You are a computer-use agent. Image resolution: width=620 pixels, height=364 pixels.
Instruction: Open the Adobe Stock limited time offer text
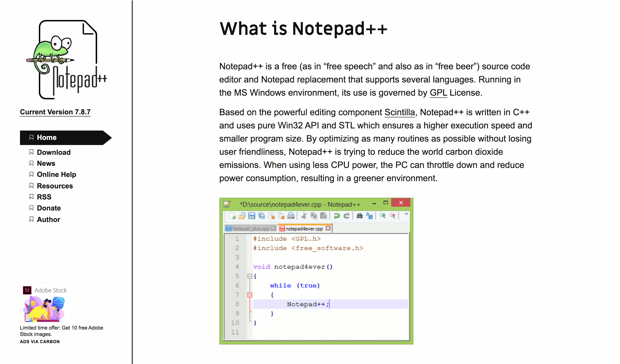point(61,331)
